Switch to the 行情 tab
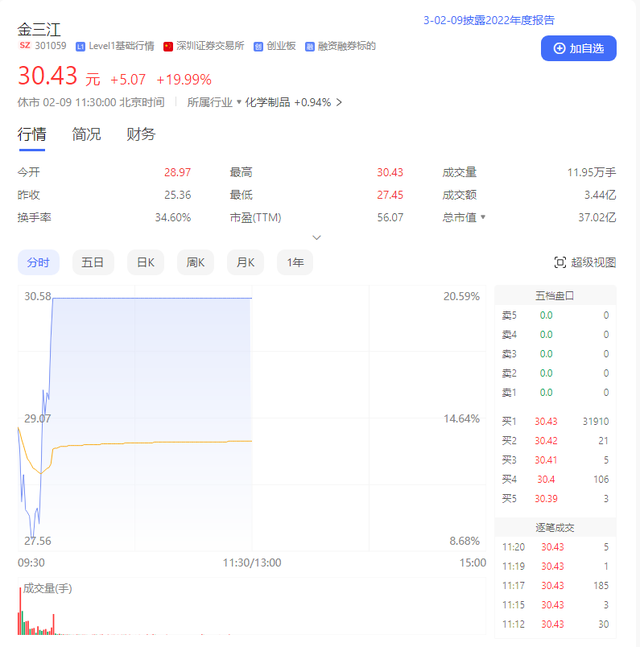The width and height of the screenshot is (640, 647). pyautogui.click(x=32, y=135)
